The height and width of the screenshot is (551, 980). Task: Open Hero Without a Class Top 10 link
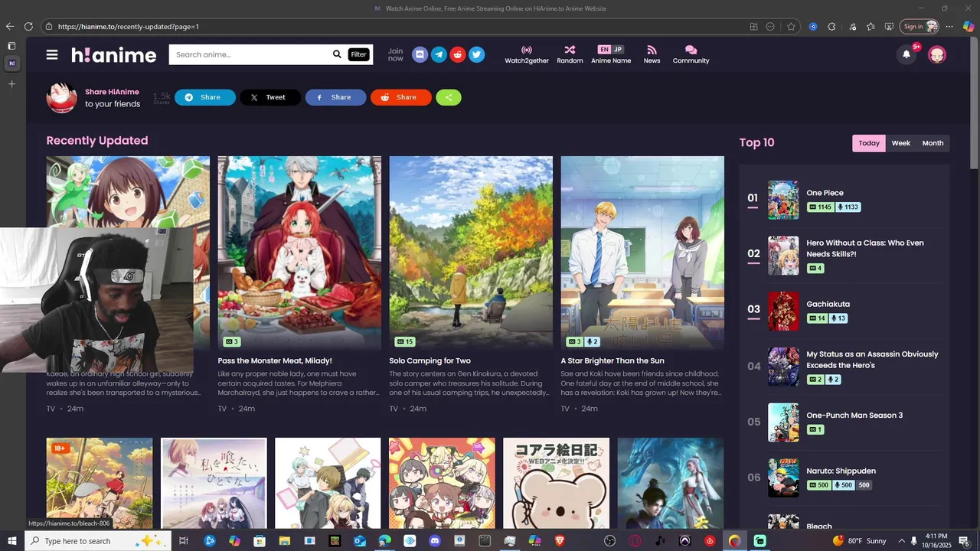[865, 248]
